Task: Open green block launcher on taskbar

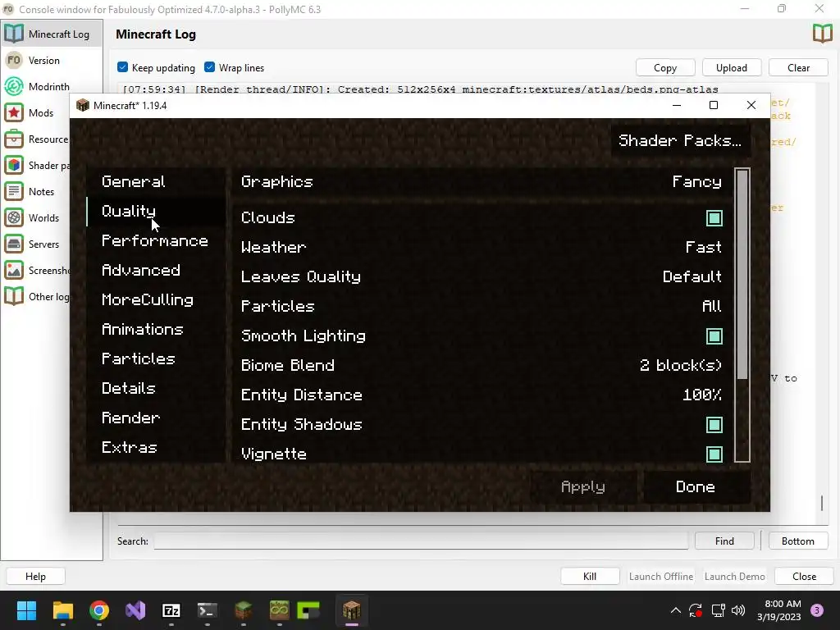Action: pos(308,610)
